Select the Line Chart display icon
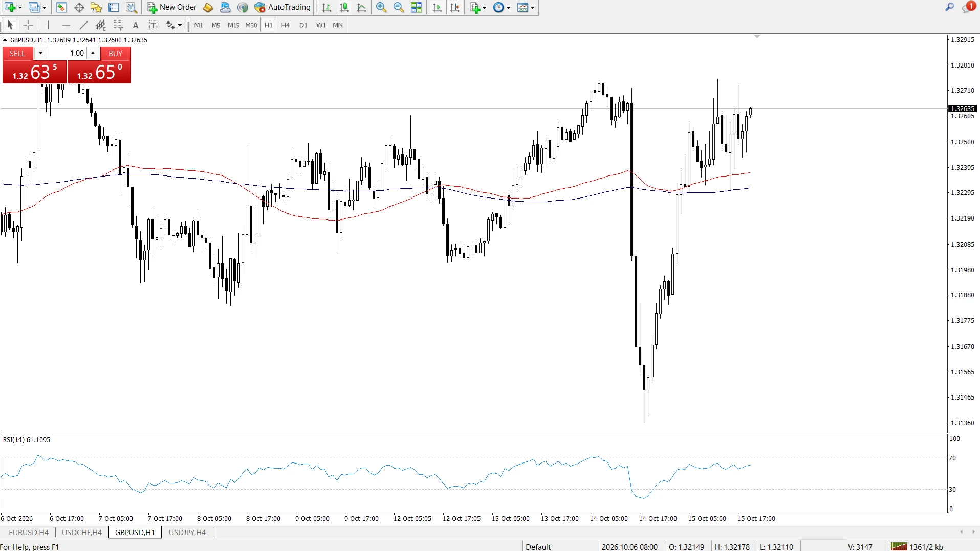The width and height of the screenshot is (980, 551). 361,7
